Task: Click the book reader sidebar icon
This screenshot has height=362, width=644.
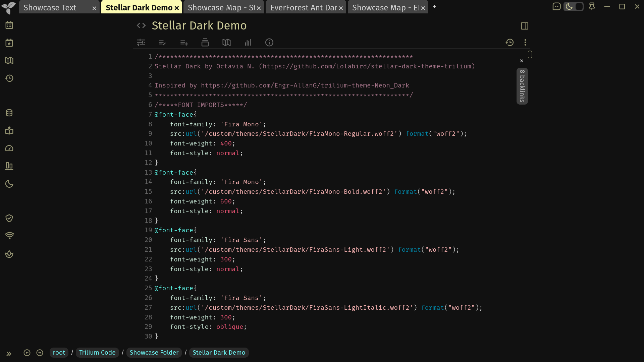Action: [9, 131]
